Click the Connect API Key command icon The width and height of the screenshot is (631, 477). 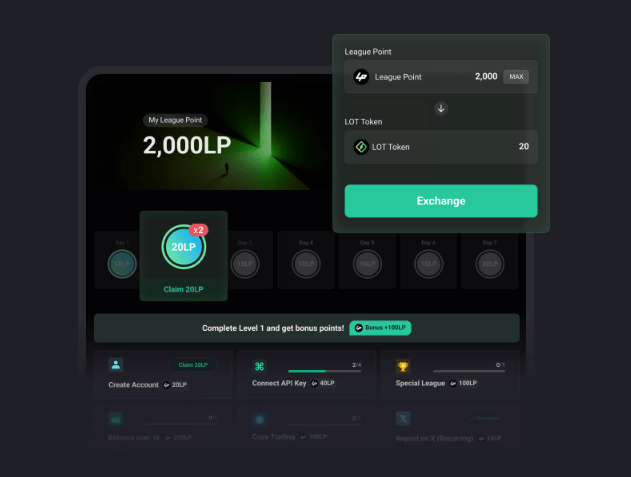259,366
